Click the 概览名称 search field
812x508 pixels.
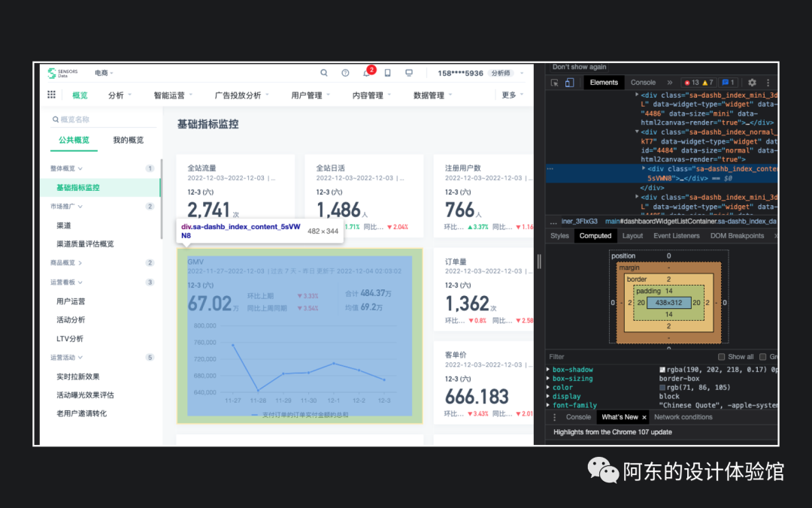[103, 119]
